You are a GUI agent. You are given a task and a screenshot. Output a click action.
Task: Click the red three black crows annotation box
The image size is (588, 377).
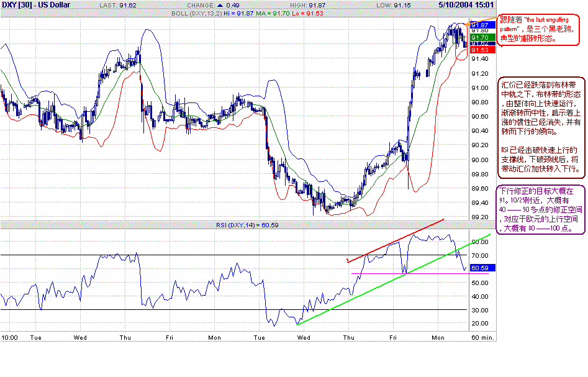[x=538, y=30]
